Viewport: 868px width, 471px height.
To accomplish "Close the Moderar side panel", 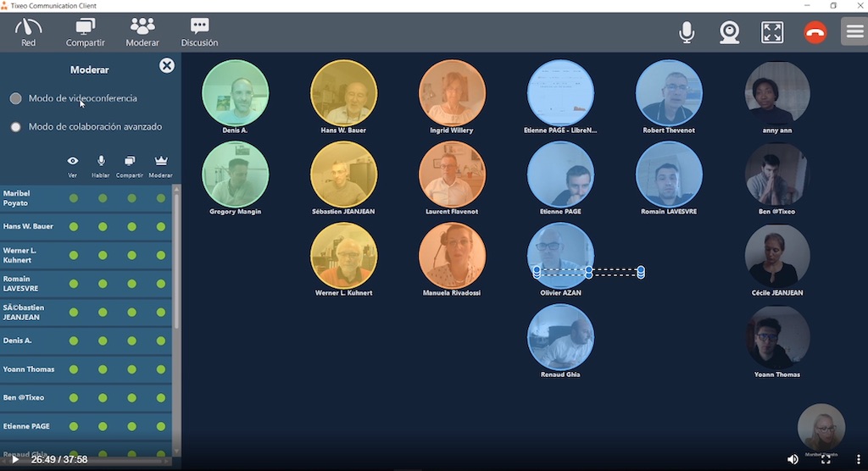I will tap(167, 66).
